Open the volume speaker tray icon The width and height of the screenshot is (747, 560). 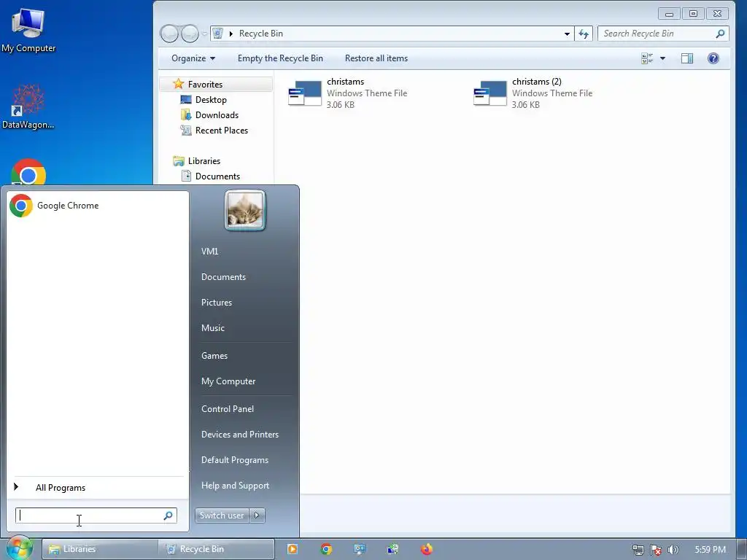pyautogui.click(x=673, y=550)
